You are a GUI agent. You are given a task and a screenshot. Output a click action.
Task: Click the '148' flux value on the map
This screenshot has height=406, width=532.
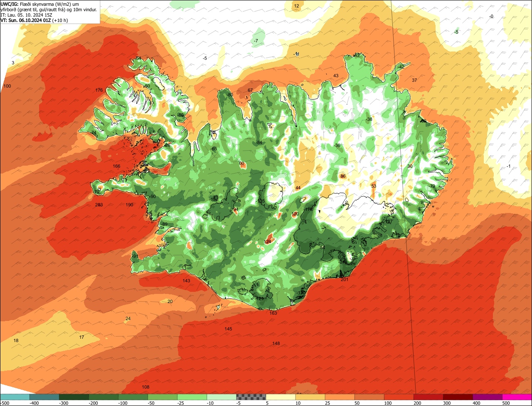coord(276,343)
